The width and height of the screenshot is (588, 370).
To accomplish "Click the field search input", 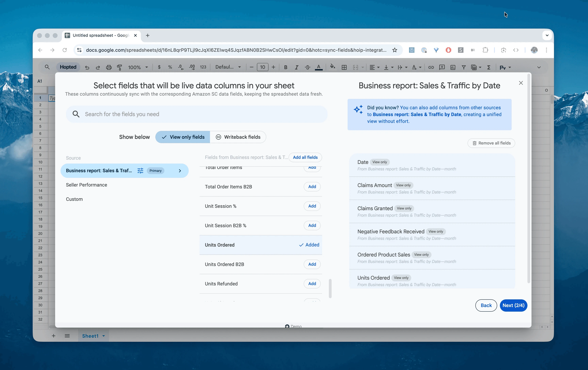I will pos(197,114).
